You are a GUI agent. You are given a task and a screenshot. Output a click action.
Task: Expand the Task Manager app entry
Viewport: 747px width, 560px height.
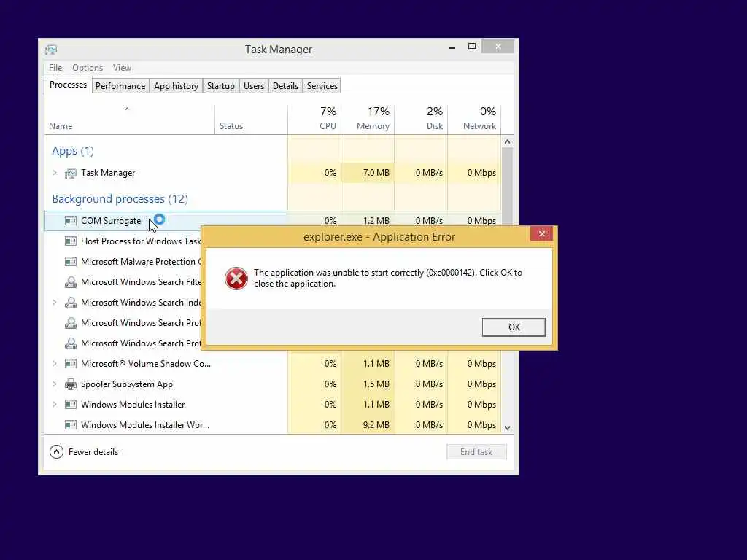(54, 173)
